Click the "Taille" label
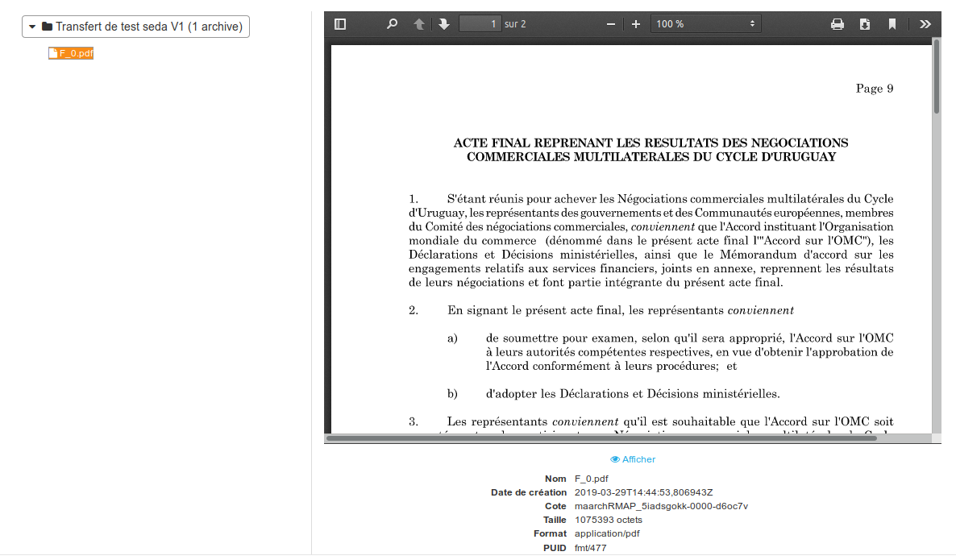 (x=555, y=520)
